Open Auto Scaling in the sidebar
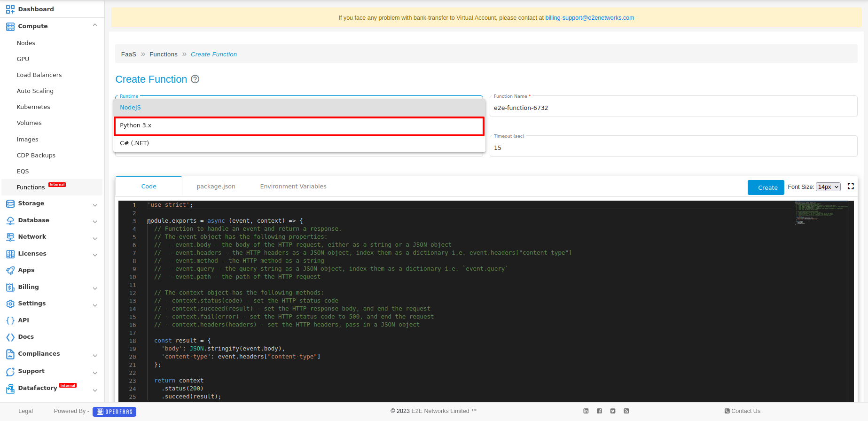 (x=35, y=91)
